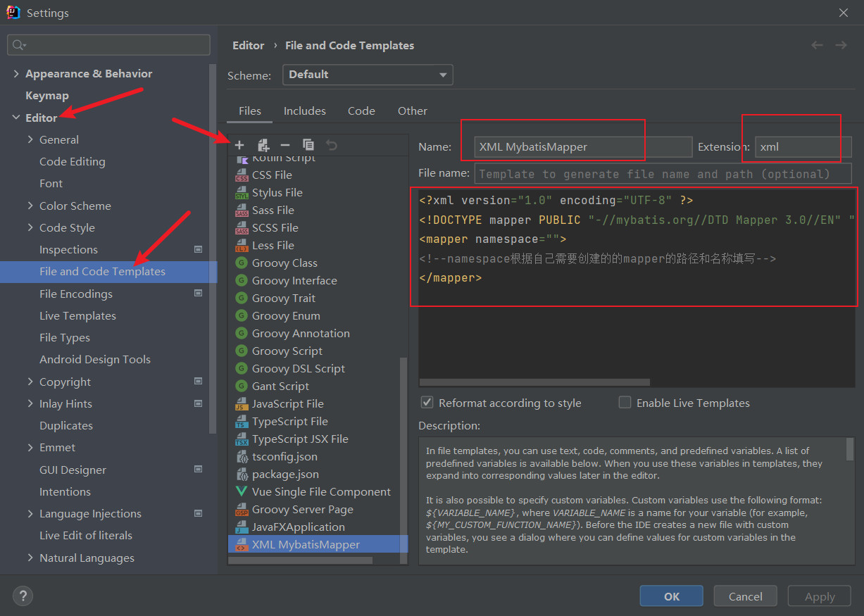Navigate back with the left arrow
Screen dimensions: 864x616
pos(817,45)
